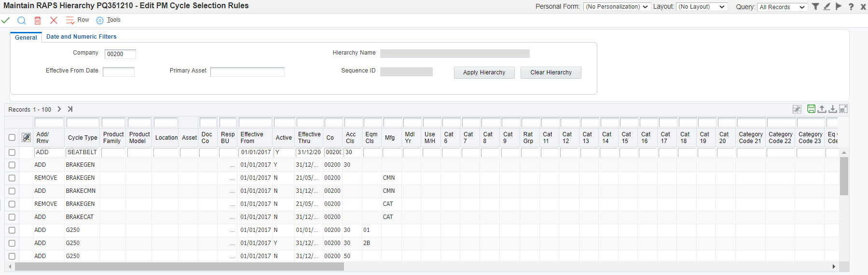Click the green save grid format icon
The image size is (868, 275).
tap(811, 109)
